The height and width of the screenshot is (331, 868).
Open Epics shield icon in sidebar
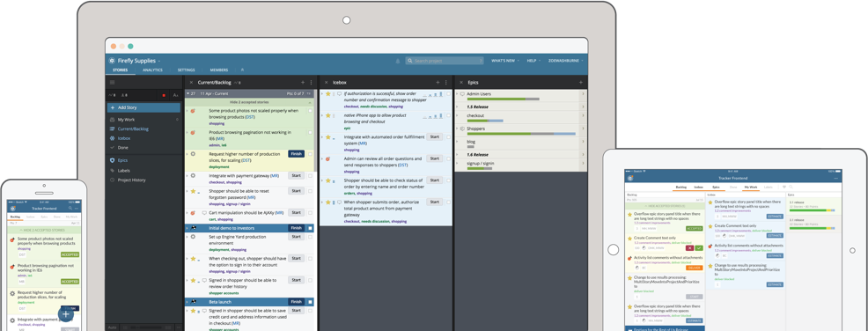click(x=113, y=160)
